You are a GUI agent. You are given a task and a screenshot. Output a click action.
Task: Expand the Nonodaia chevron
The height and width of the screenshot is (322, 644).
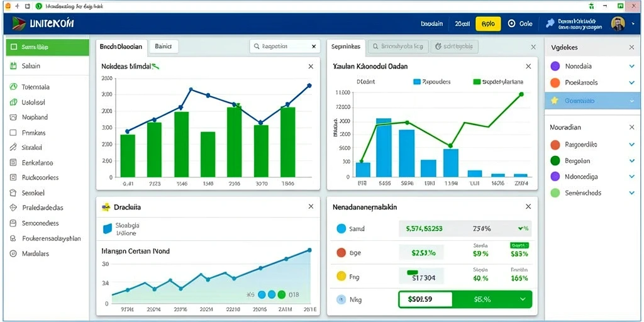tap(631, 65)
